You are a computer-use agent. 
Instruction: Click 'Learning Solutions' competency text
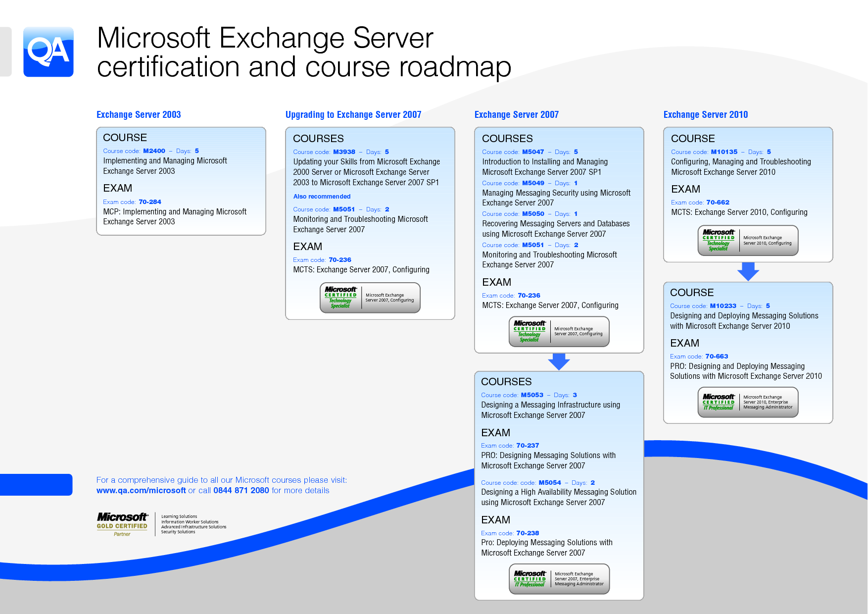179,516
